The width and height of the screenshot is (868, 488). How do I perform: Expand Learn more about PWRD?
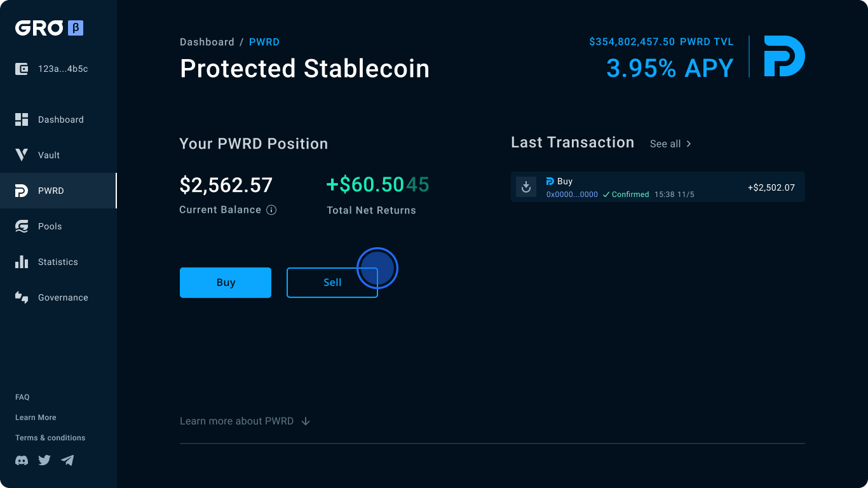[x=245, y=421]
